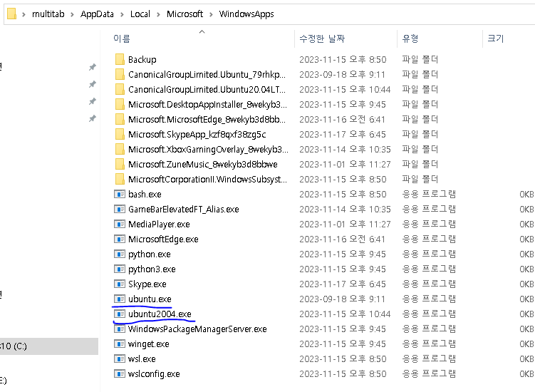535x392 pixels.
Task: Click the address bar folder icon
Action: pos(11,14)
